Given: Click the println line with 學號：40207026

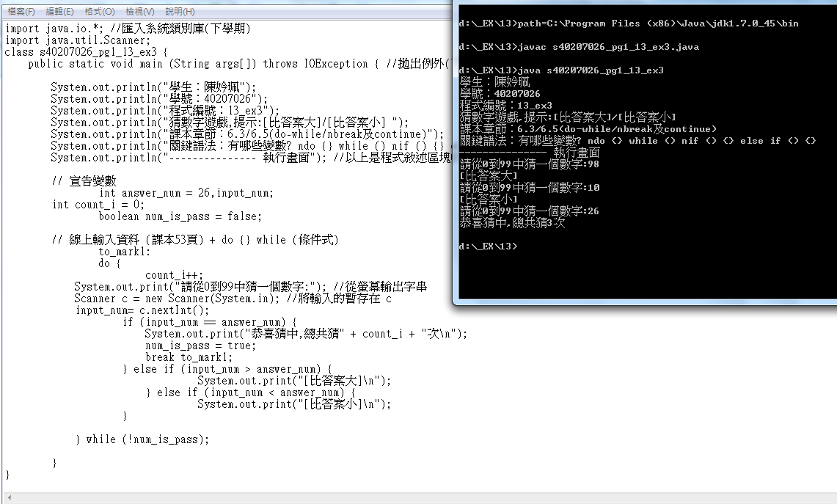Looking at the screenshot, I should 159,99.
